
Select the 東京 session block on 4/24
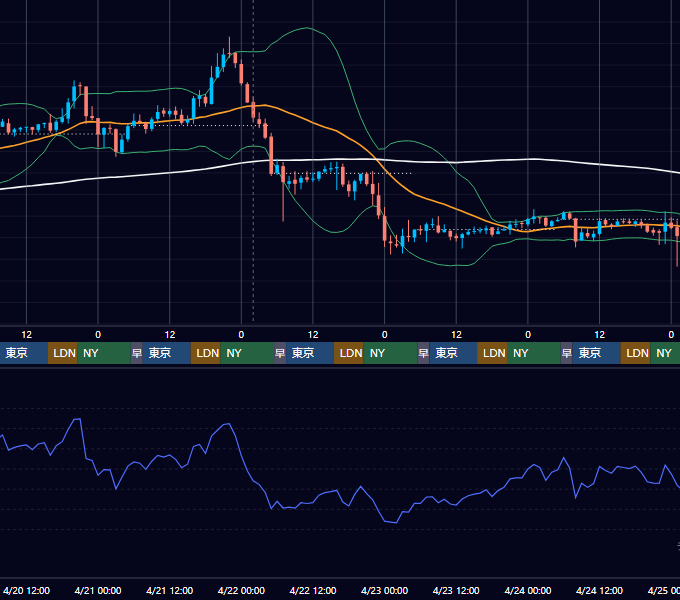tap(596, 353)
